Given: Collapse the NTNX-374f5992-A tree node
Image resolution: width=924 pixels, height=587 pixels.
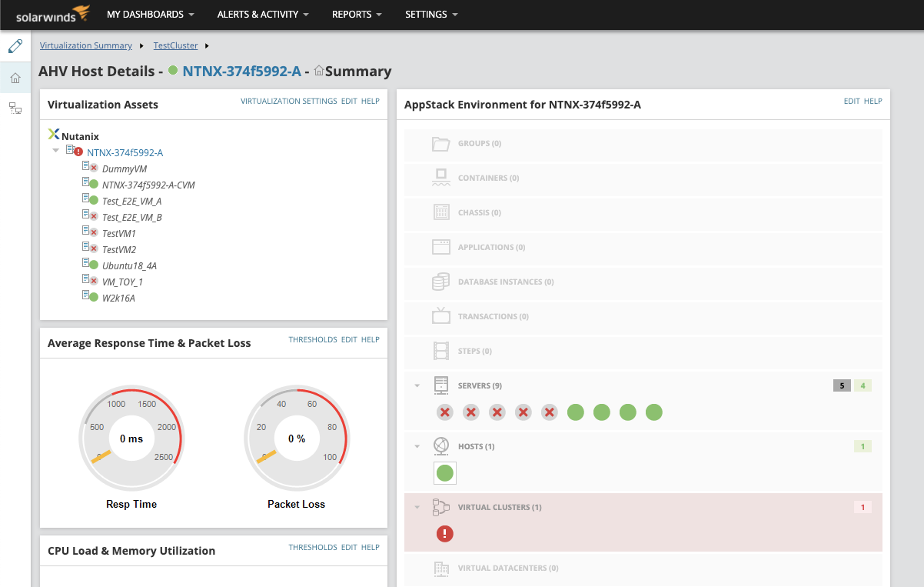Looking at the screenshot, I should 55,151.
